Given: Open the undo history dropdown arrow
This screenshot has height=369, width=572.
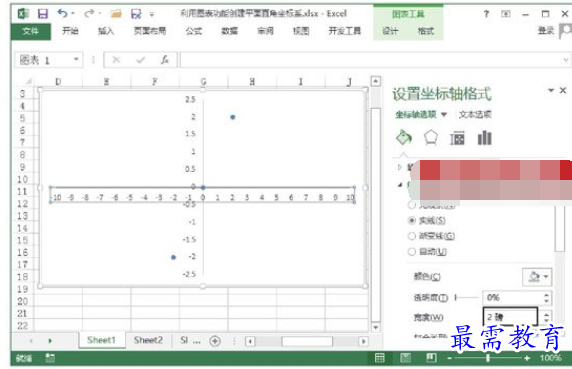Looking at the screenshot, I should [73, 13].
